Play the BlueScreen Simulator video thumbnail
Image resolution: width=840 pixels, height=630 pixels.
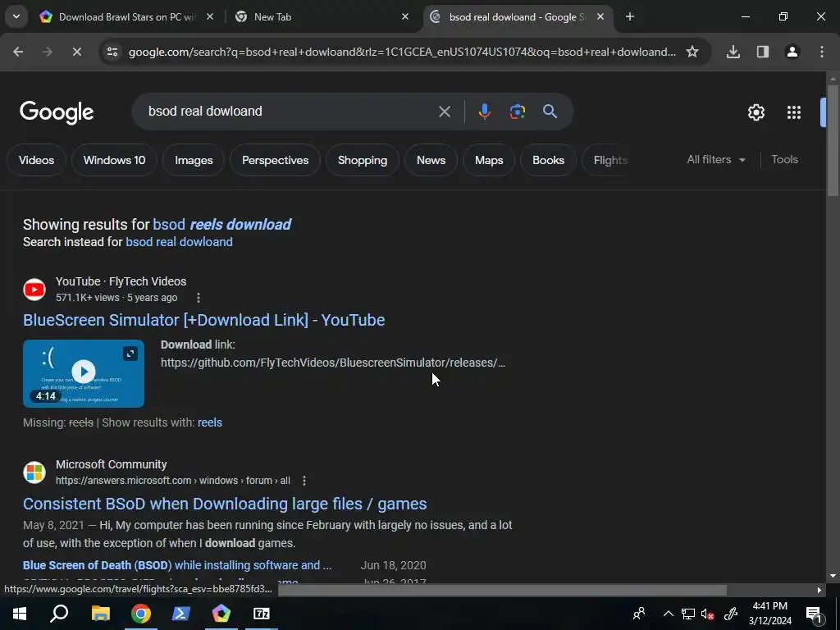click(x=84, y=373)
